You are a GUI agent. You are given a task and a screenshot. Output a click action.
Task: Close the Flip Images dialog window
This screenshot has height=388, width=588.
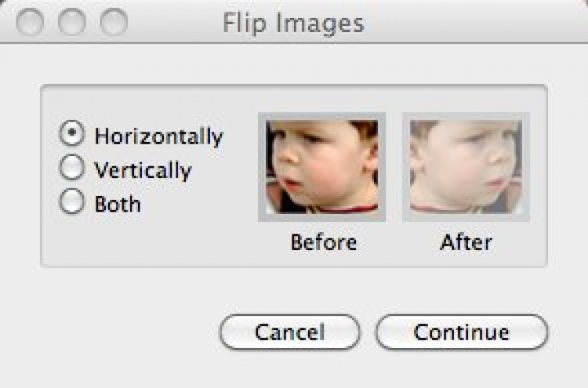pos(30,22)
